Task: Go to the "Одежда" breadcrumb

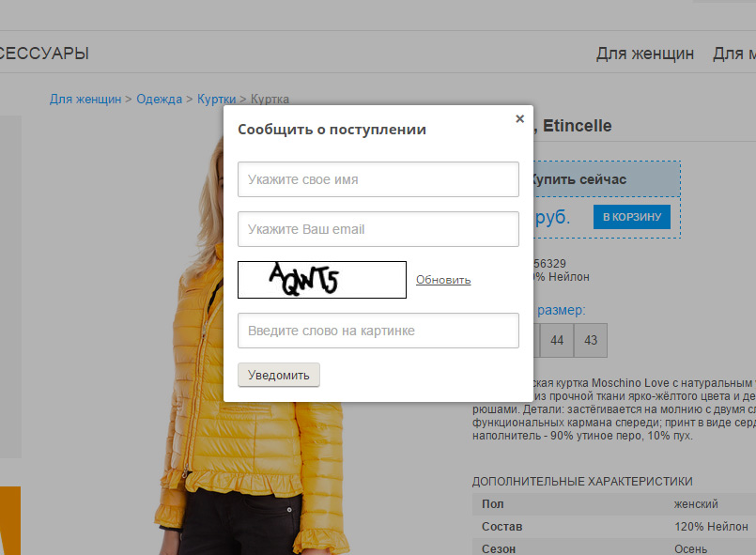Action: [159, 99]
